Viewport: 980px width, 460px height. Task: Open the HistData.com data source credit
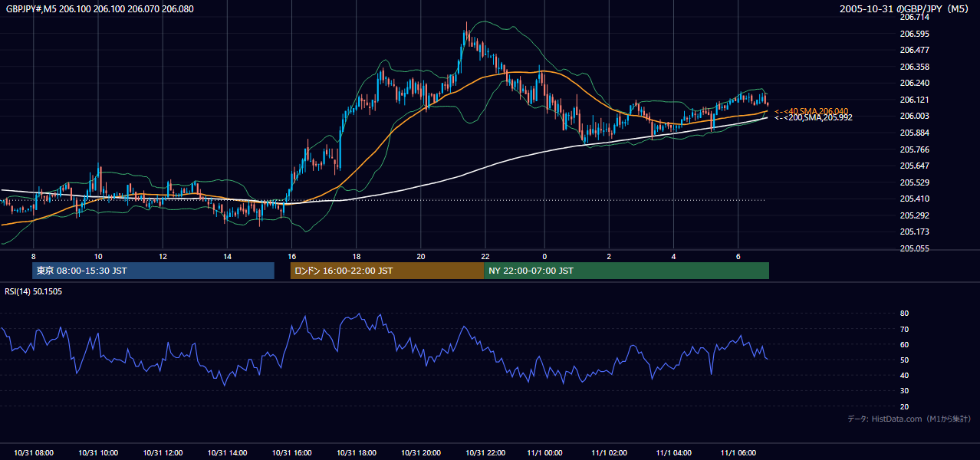[909, 419]
